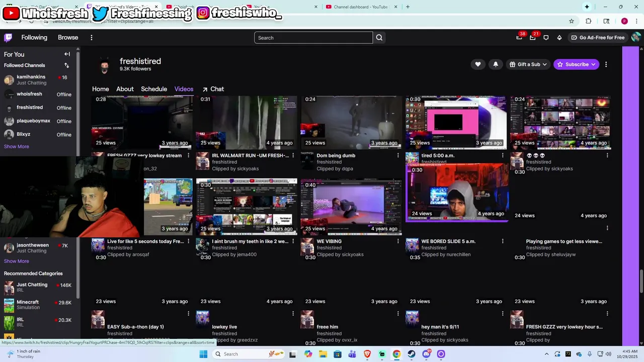Viewport: 644px width, 362px height.
Task: Open Chrome three-dot menu
Action: pyautogui.click(x=636, y=21)
